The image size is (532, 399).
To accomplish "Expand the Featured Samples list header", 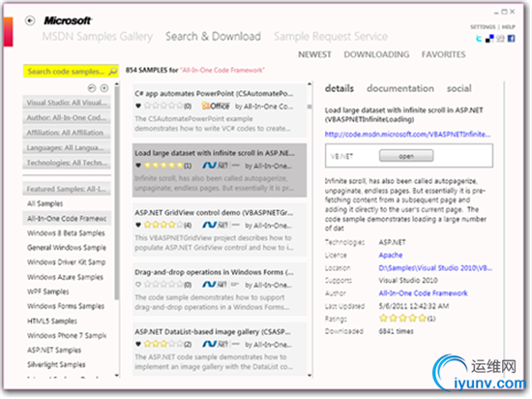I will (x=67, y=189).
